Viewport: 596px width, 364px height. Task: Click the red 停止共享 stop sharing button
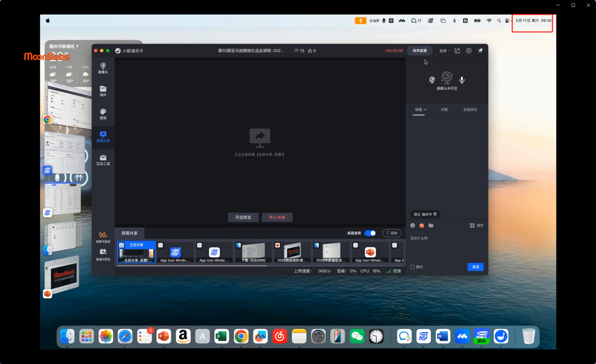pos(277,217)
